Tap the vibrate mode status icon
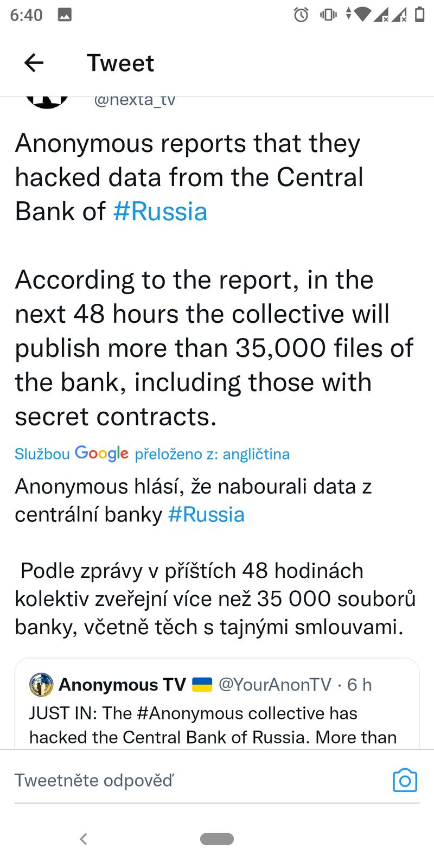 [328, 15]
